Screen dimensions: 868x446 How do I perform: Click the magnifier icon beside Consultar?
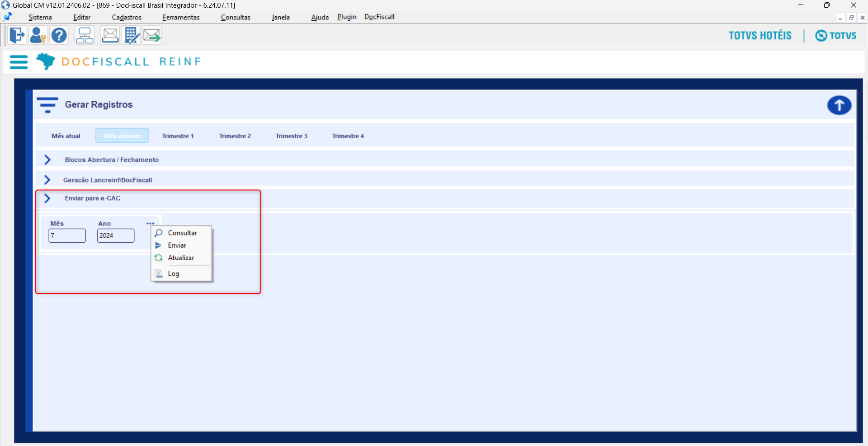[159, 233]
